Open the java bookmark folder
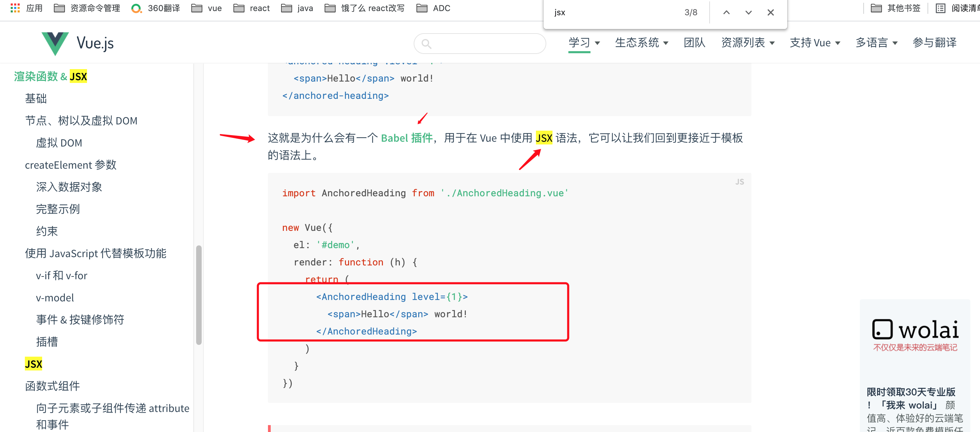 pyautogui.click(x=297, y=8)
